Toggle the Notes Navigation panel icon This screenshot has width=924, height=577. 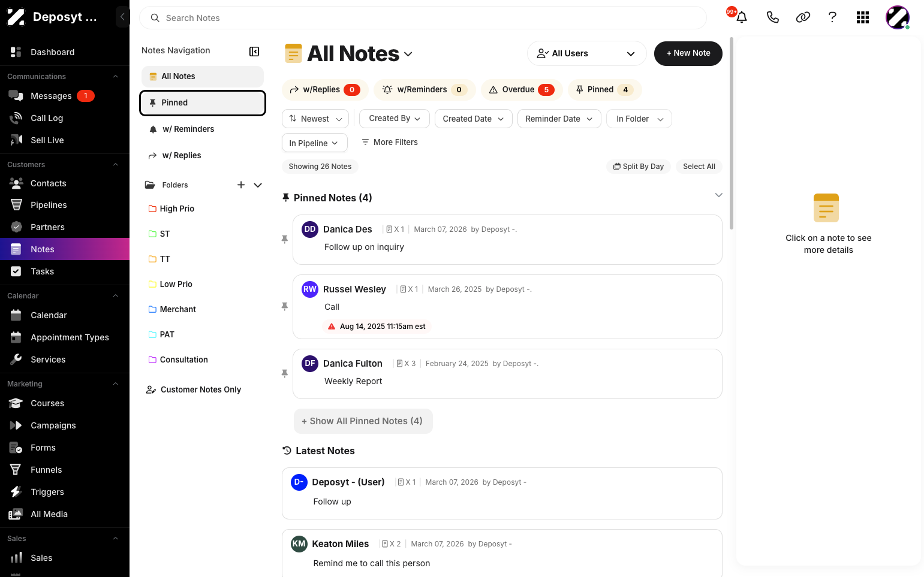(254, 52)
